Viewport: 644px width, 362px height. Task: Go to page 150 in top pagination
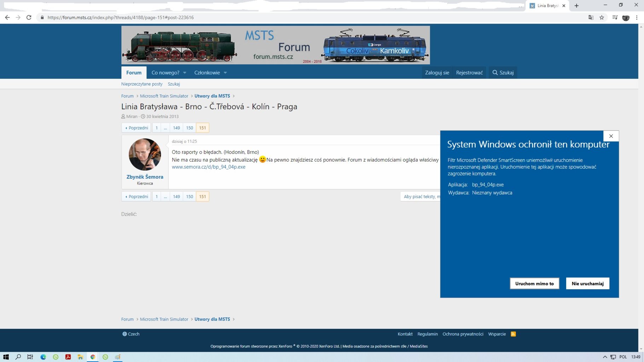[x=190, y=128]
